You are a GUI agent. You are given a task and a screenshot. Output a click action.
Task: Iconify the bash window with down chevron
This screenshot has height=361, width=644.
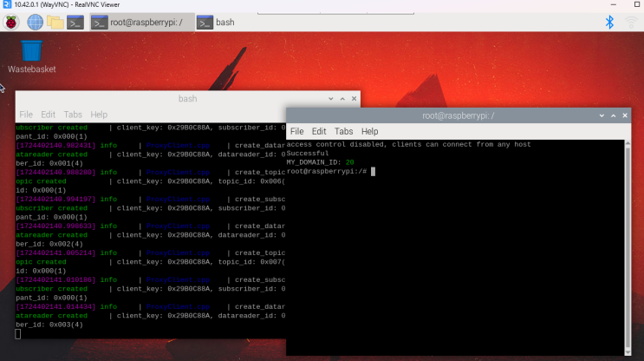coord(330,99)
